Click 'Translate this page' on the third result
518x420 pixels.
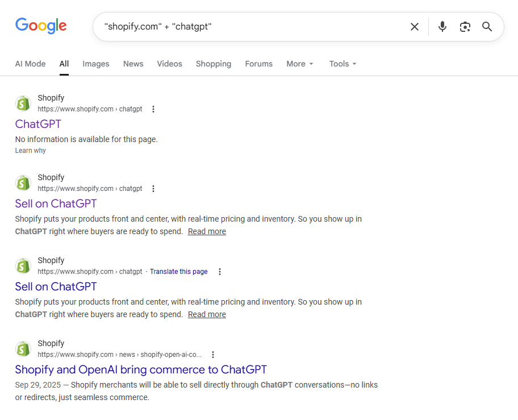click(178, 271)
